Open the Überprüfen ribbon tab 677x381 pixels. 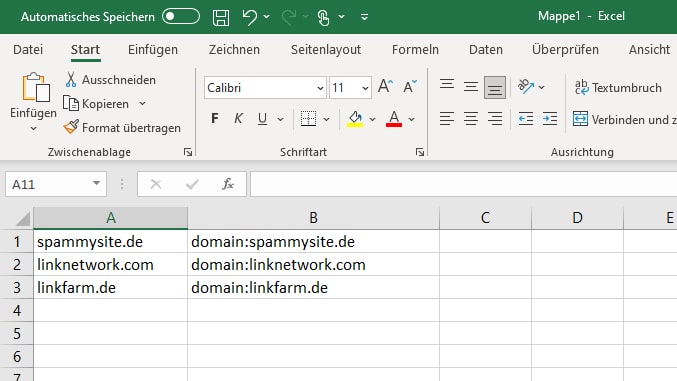pyautogui.click(x=565, y=50)
